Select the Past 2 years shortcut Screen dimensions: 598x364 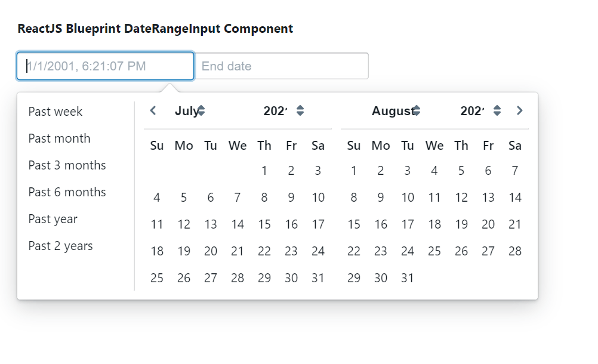[x=60, y=246]
